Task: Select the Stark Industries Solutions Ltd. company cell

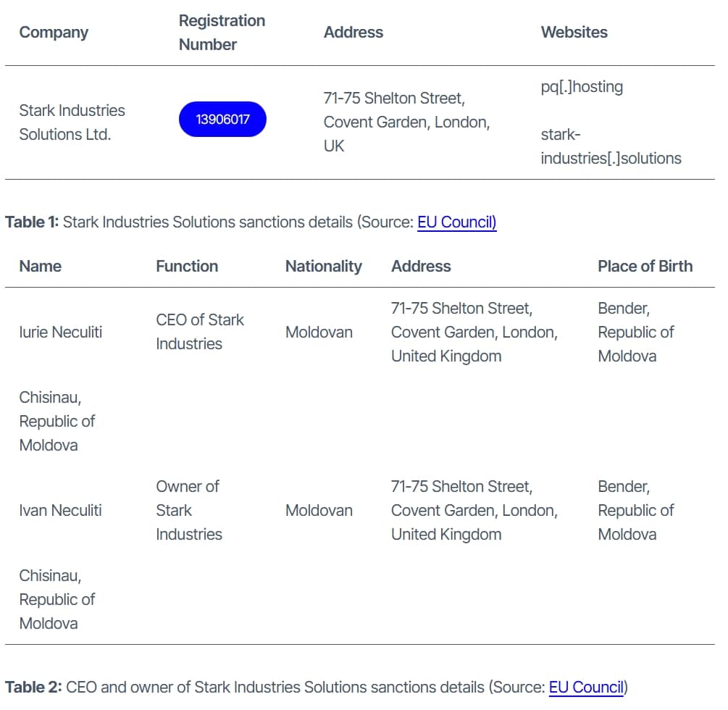Action: [72, 122]
